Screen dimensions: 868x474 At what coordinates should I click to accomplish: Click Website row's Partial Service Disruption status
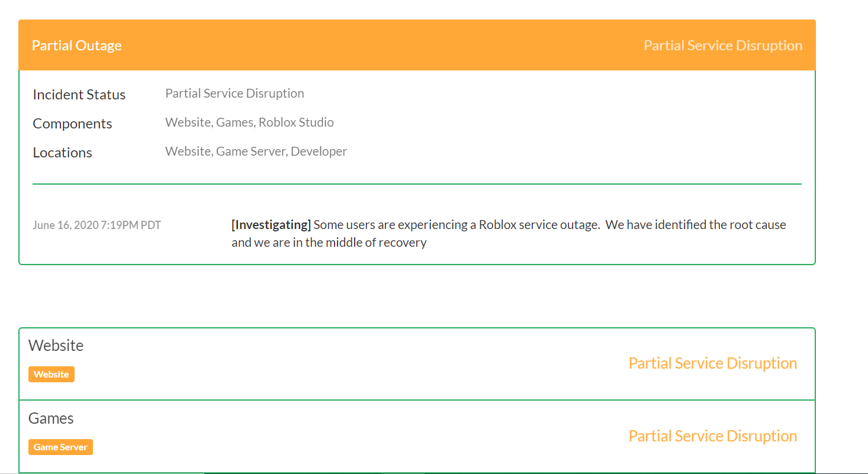click(x=713, y=363)
